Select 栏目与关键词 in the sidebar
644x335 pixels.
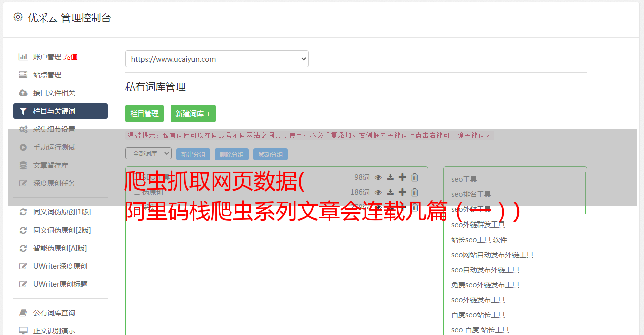pos(60,111)
